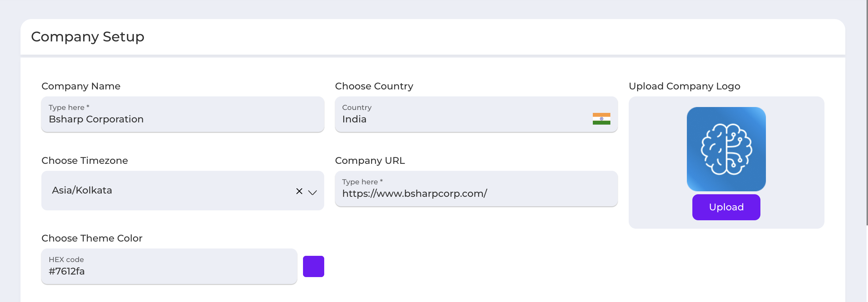Click the India flag icon
This screenshot has height=302, width=868.
tap(601, 119)
